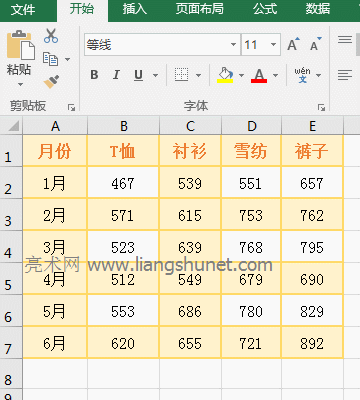Viewport: 360px width, 400px height.
Task: Apply cell borders button
Action: click(181, 75)
